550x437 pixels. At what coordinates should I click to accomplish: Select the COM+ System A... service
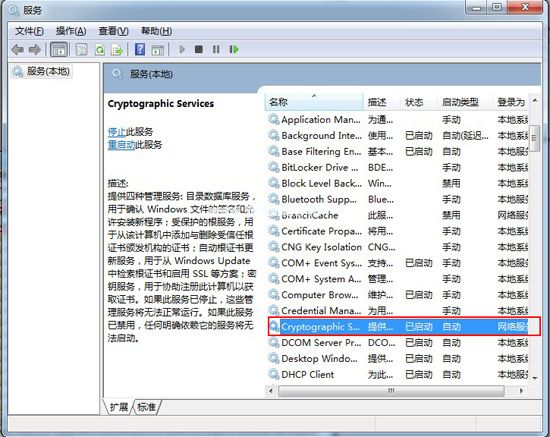click(x=321, y=279)
